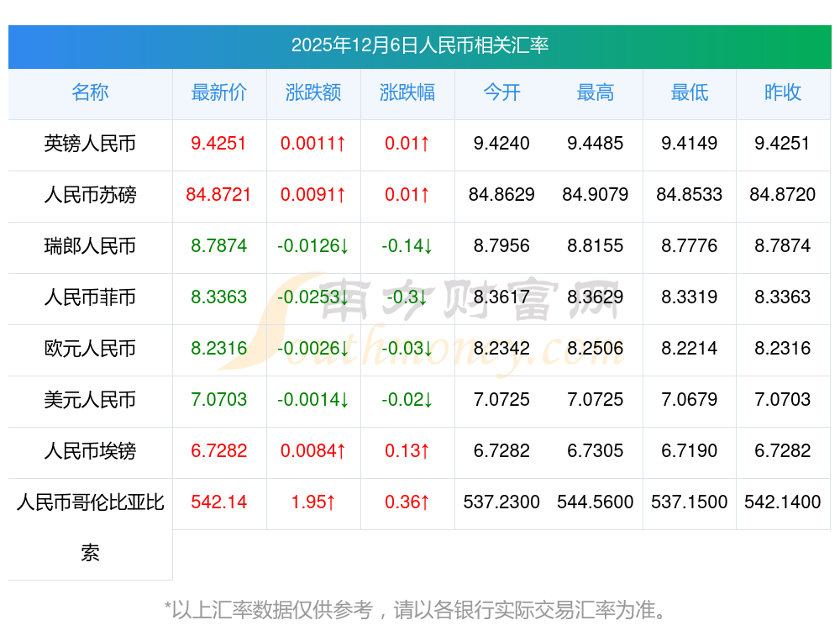Click the high price 544.5600
Image resolution: width=840 pixels, height=636 pixels.
(x=596, y=502)
